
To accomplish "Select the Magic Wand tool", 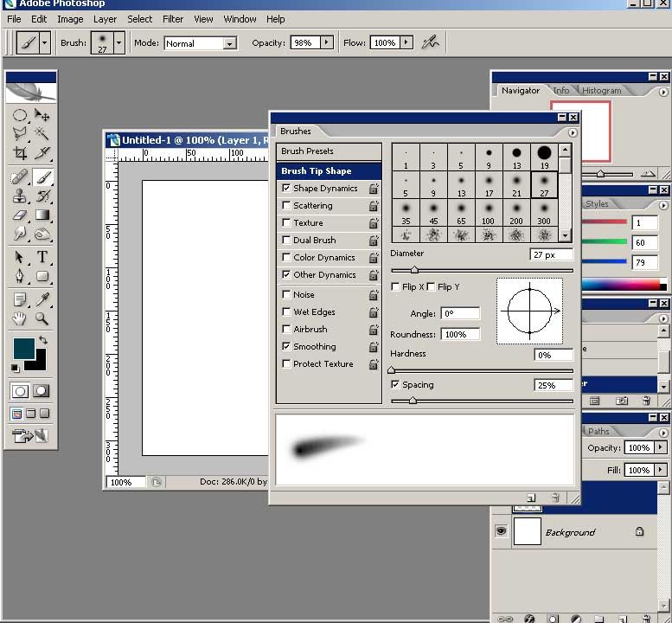I will click(x=42, y=134).
